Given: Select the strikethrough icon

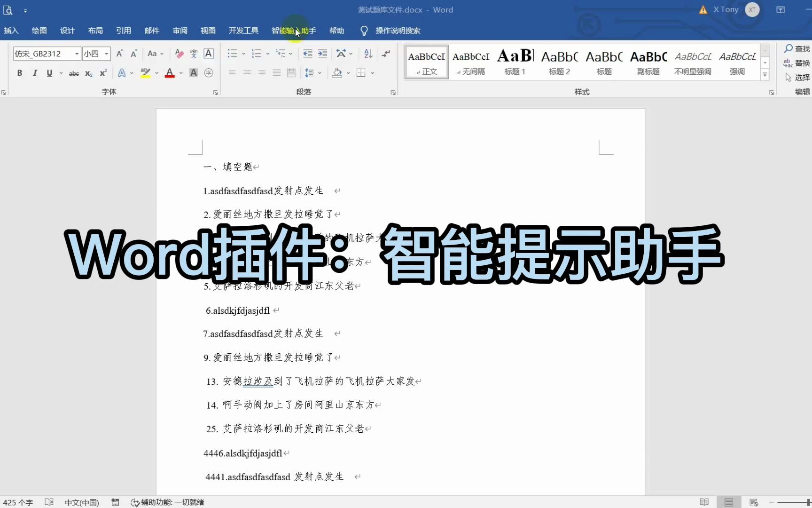Looking at the screenshot, I should coord(74,73).
